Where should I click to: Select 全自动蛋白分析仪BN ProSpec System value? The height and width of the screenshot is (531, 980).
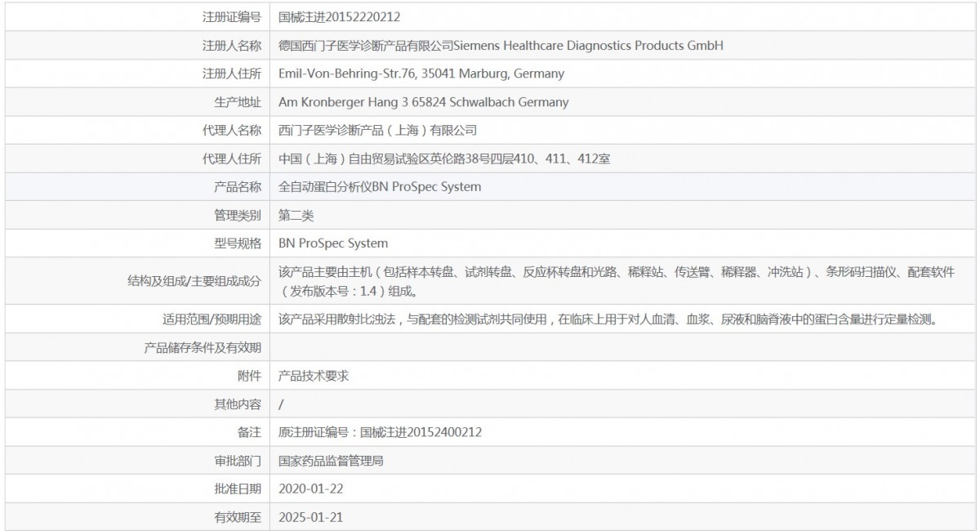pyautogui.click(x=380, y=186)
